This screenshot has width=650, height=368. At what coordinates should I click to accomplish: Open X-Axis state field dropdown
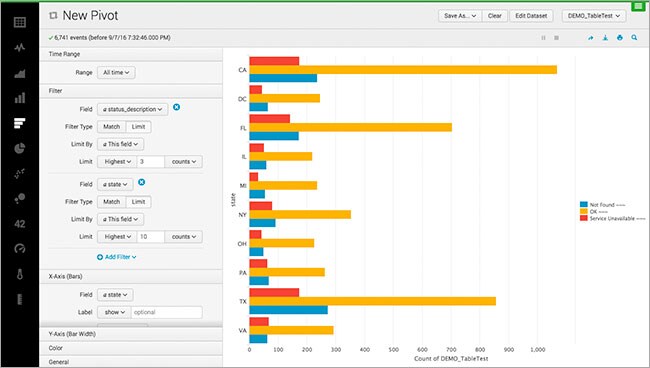pos(115,295)
